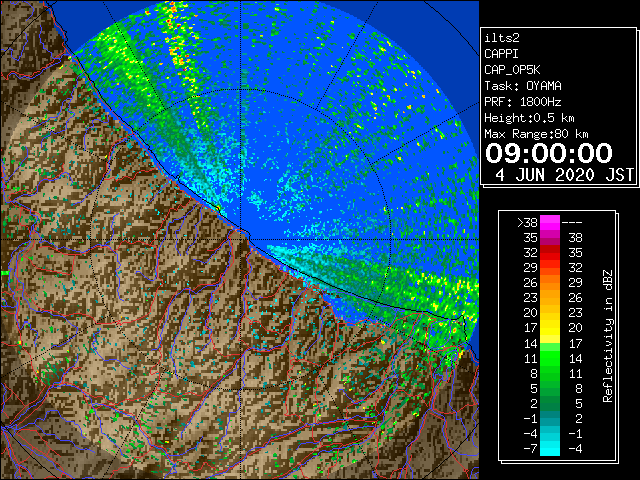Select the 'PRF: 1800Hz' line
This screenshot has height=480, width=640.
tap(523, 102)
